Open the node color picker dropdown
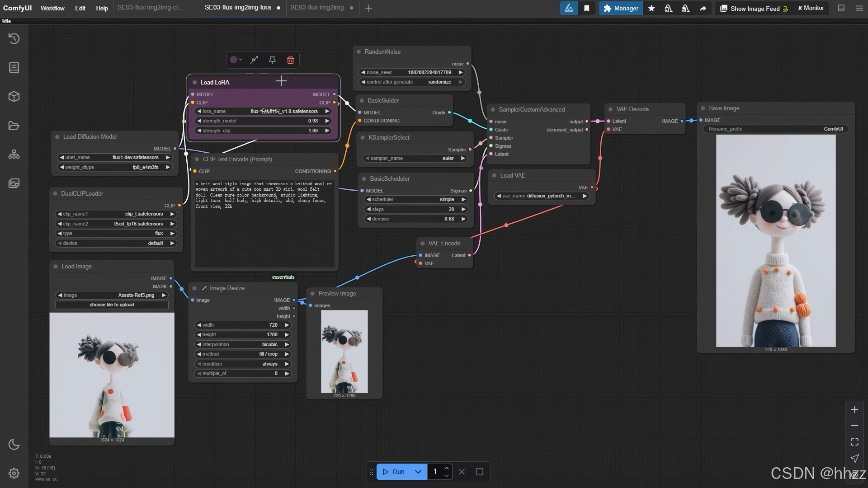 coord(236,60)
